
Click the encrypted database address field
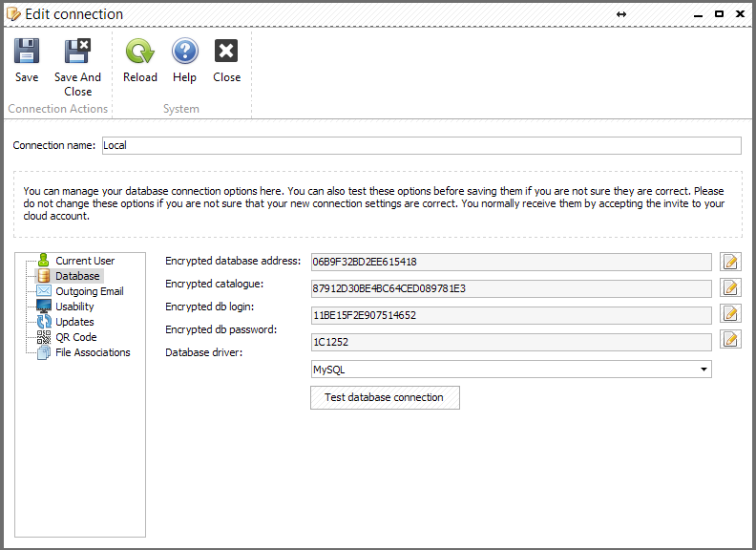coord(511,262)
